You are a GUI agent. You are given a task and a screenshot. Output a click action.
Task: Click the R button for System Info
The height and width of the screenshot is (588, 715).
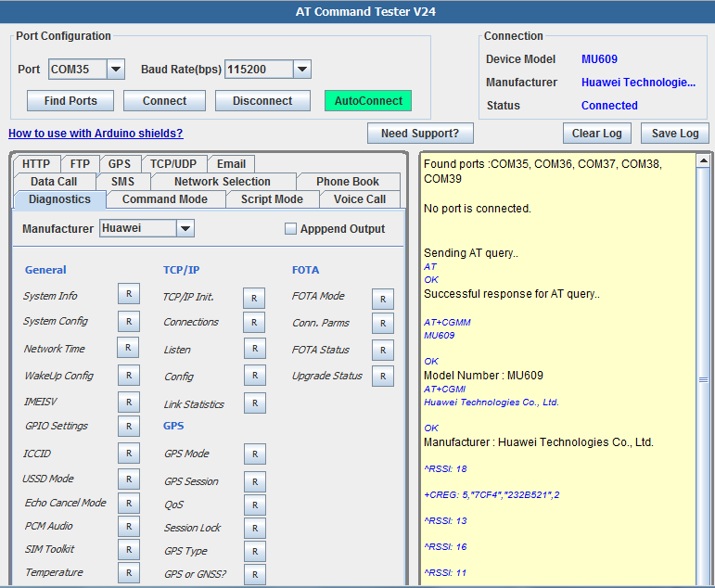[x=129, y=294]
